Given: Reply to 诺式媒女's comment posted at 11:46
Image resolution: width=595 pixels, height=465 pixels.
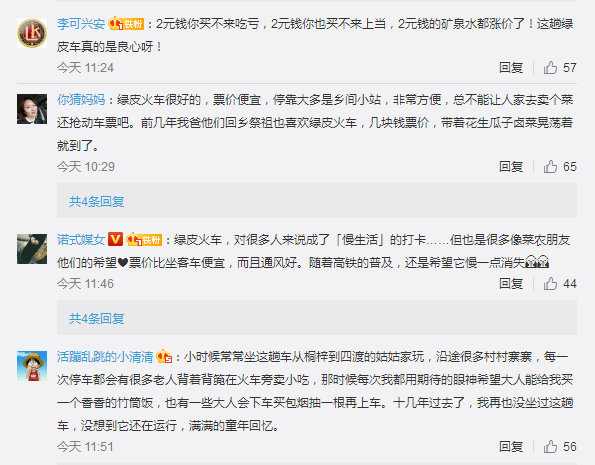Looking at the screenshot, I should coord(511,284).
